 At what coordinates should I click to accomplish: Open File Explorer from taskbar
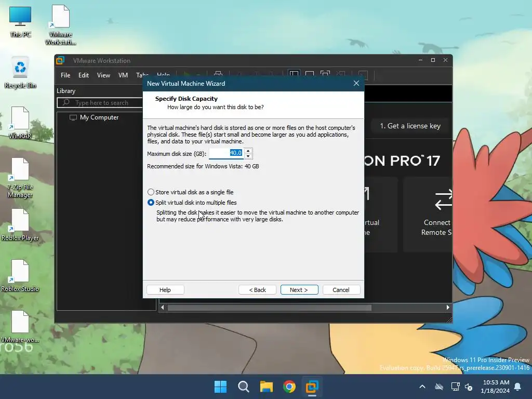click(267, 387)
